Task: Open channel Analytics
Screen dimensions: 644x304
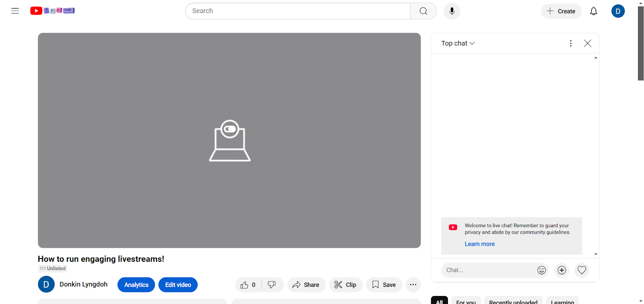Action: point(136,285)
